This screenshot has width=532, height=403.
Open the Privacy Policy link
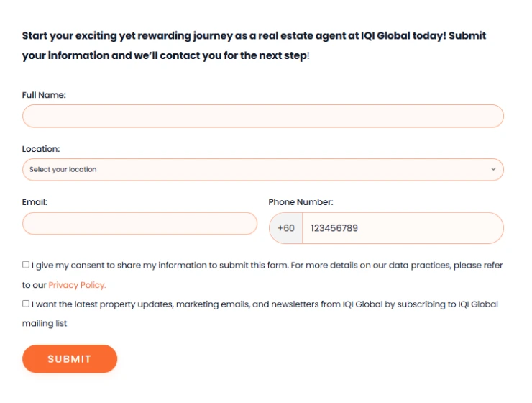[x=77, y=285]
